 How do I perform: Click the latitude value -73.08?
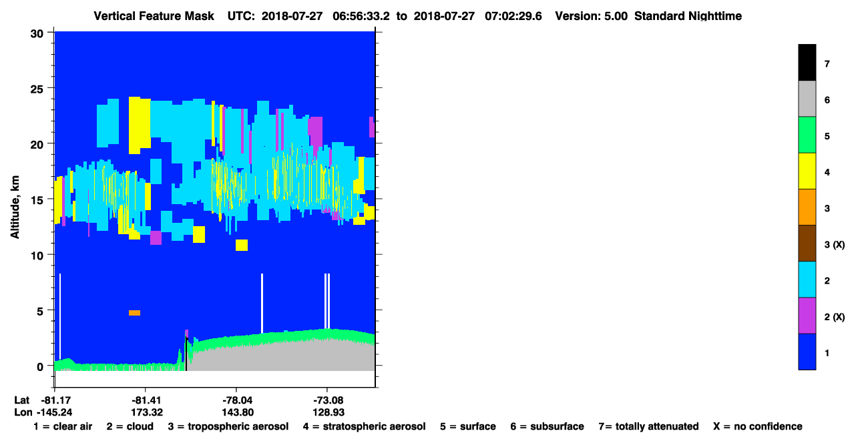click(327, 400)
